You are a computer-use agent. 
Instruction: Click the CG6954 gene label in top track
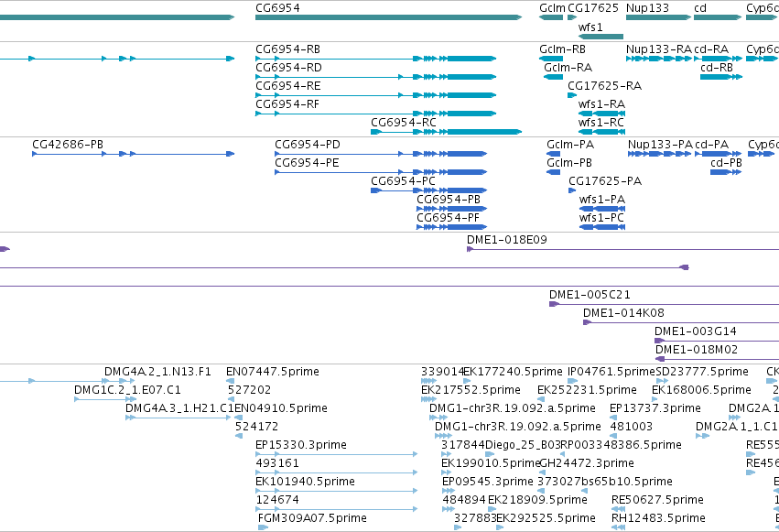pyautogui.click(x=277, y=8)
